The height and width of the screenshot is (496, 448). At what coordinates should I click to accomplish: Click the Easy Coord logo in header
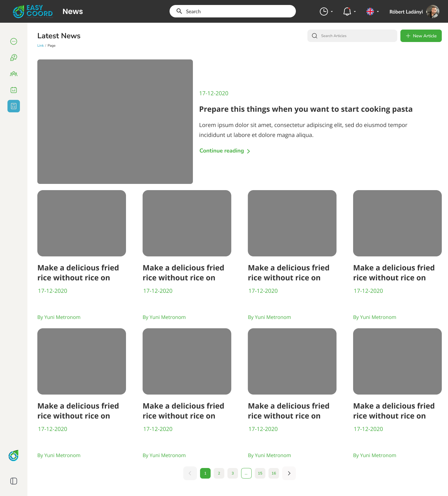(x=33, y=12)
